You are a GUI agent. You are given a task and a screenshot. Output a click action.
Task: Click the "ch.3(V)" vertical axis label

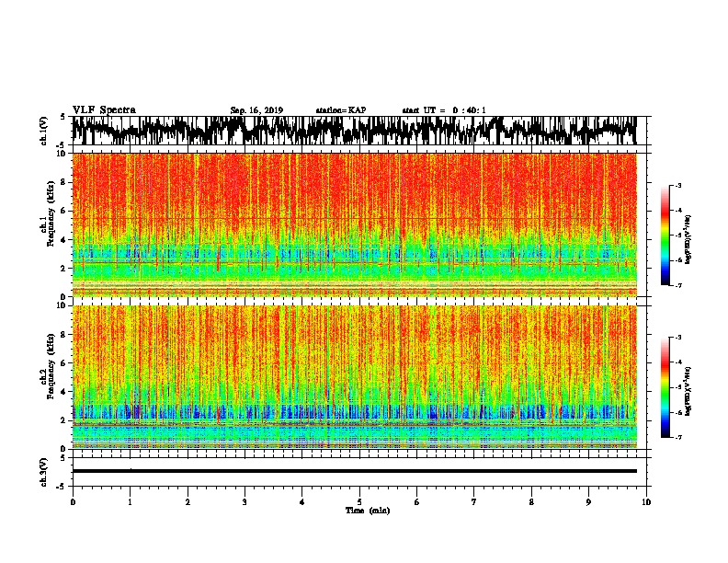43,472
